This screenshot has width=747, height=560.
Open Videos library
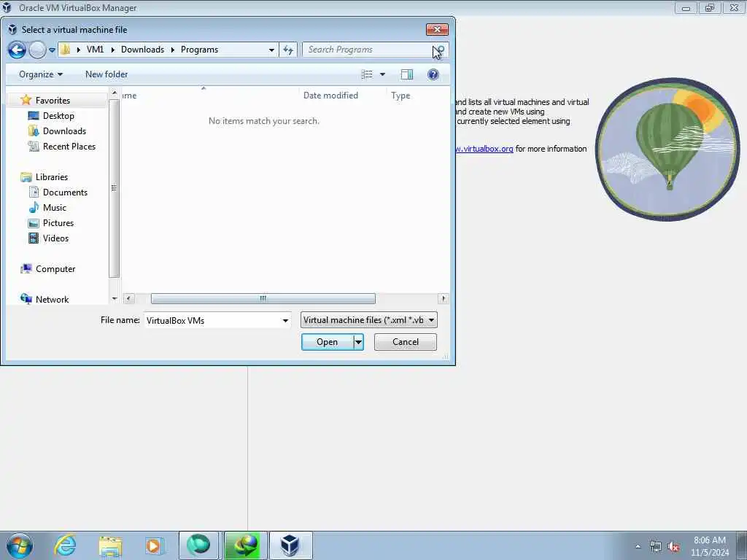coord(55,238)
